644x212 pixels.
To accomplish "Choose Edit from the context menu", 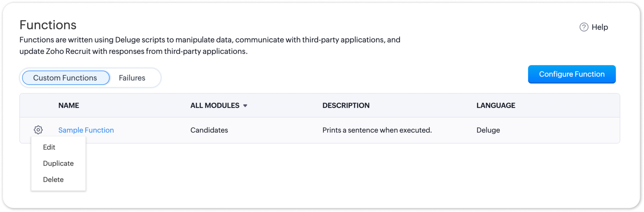I will (x=49, y=147).
